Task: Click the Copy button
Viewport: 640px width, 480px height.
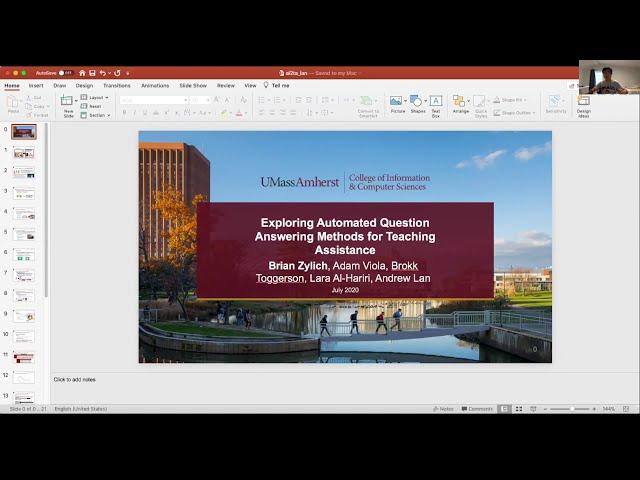Action: click(x=37, y=107)
